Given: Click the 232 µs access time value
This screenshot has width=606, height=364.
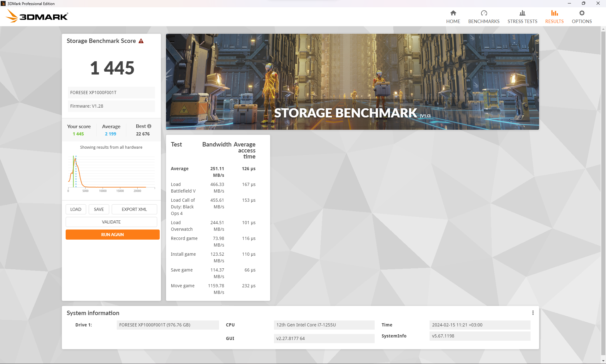Looking at the screenshot, I should pyautogui.click(x=249, y=286).
